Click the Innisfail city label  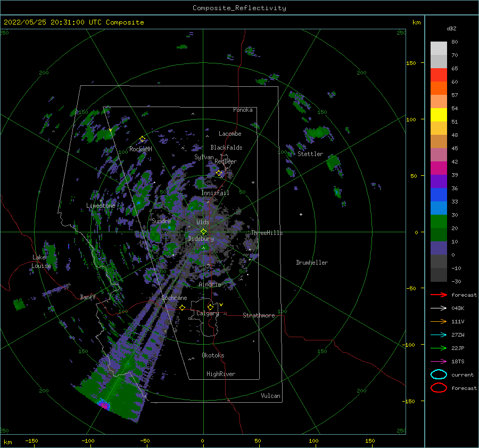click(215, 193)
